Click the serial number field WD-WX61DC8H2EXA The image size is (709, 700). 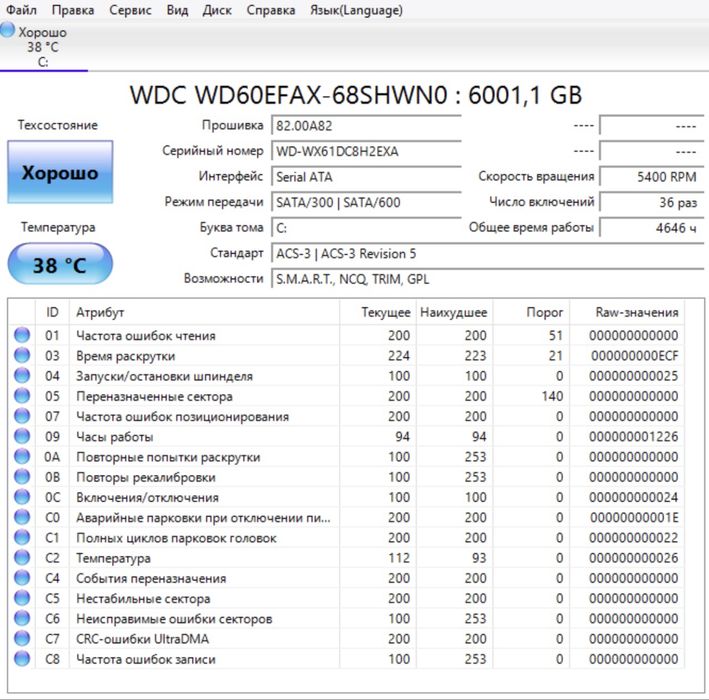pos(366,151)
